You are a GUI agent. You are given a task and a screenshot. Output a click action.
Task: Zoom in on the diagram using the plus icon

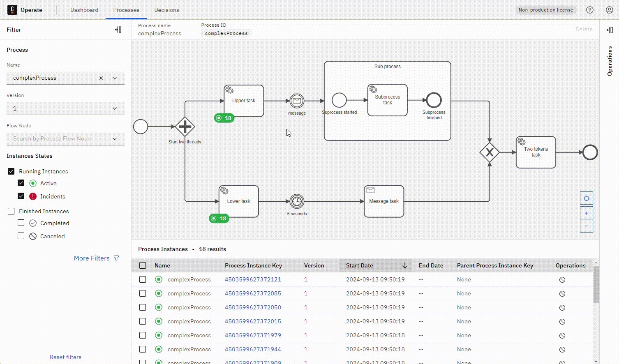point(587,213)
